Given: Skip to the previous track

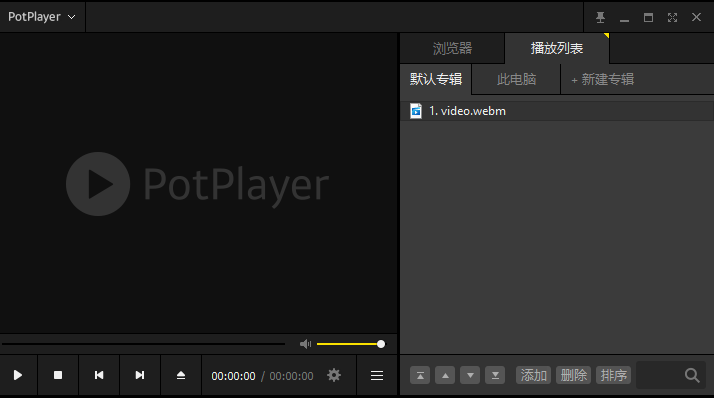Looking at the screenshot, I should (99, 375).
